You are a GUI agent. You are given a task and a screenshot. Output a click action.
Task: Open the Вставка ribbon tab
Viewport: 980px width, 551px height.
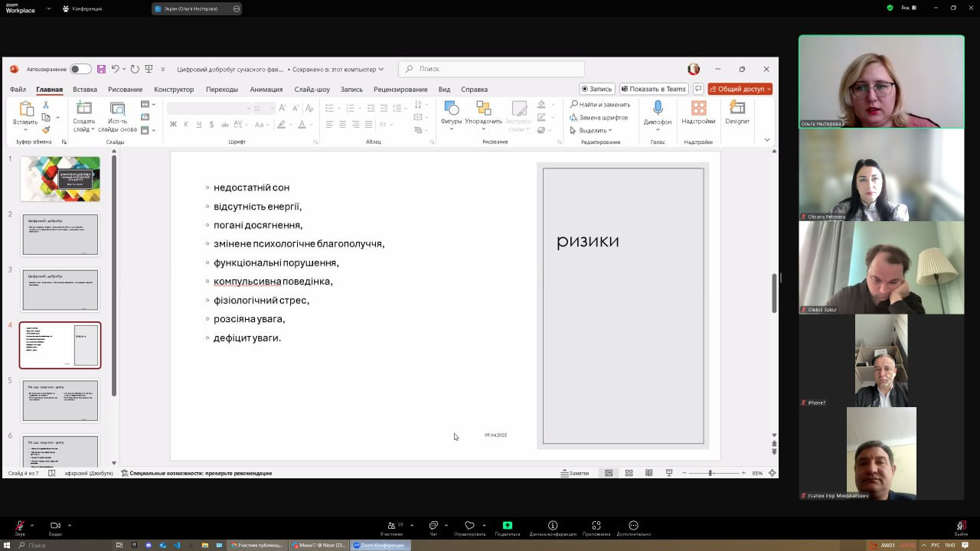(x=85, y=89)
